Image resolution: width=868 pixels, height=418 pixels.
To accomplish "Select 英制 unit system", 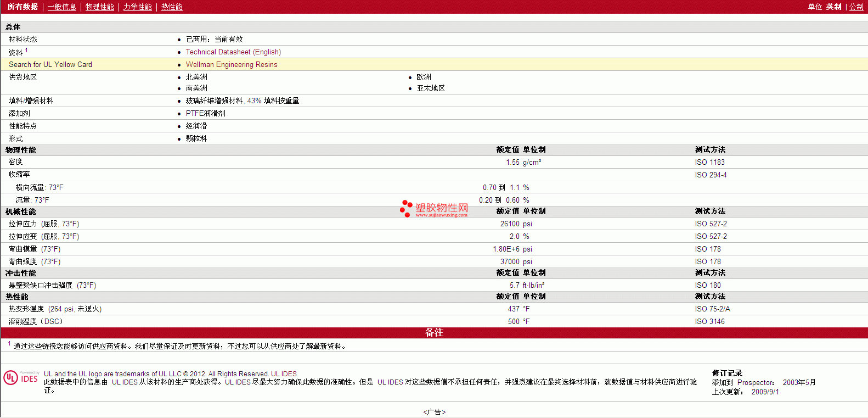I will [833, 7].
